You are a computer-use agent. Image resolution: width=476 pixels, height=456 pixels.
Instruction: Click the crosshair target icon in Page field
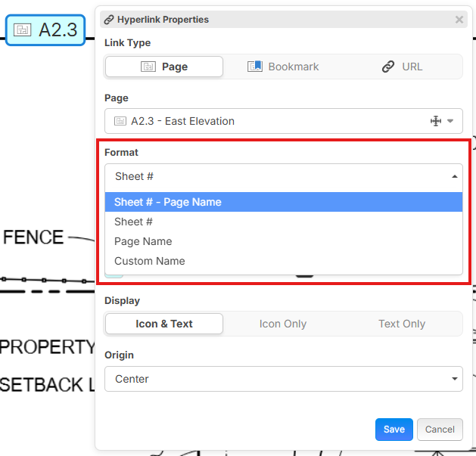(436, 121)
